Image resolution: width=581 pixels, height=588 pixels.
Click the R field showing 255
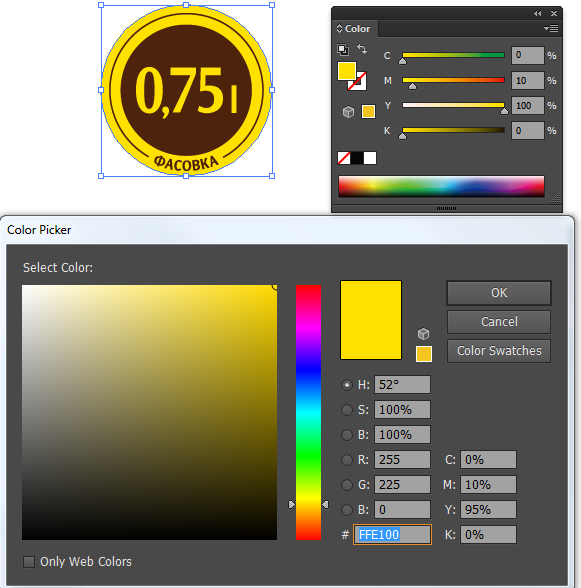tap(402, 460)
